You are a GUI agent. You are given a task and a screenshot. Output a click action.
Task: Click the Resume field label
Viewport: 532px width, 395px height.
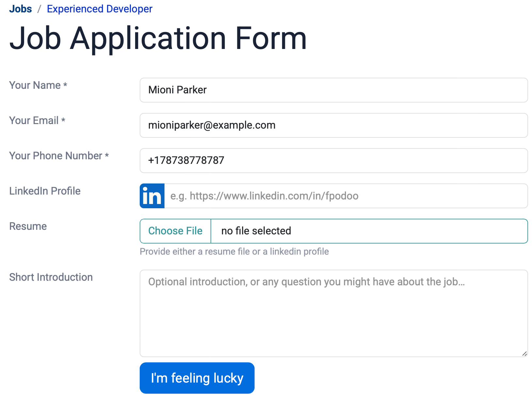tap(28, 226)
